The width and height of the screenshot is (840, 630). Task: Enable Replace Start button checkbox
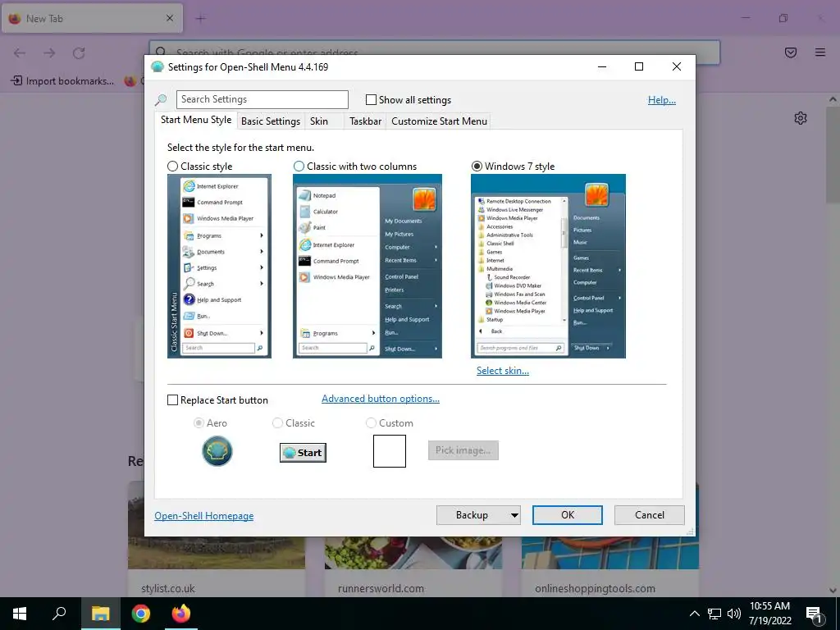(172, 400)
